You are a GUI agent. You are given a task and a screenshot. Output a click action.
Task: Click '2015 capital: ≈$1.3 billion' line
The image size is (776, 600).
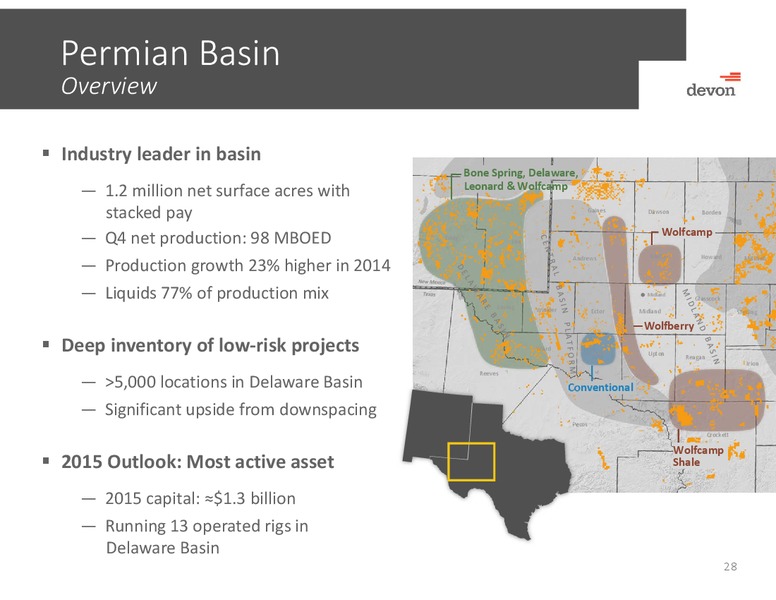click(x=200, y=499)
